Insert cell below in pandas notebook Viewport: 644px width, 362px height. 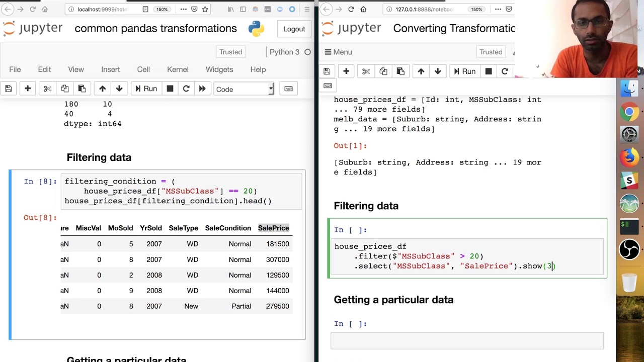tap(28, 89)
